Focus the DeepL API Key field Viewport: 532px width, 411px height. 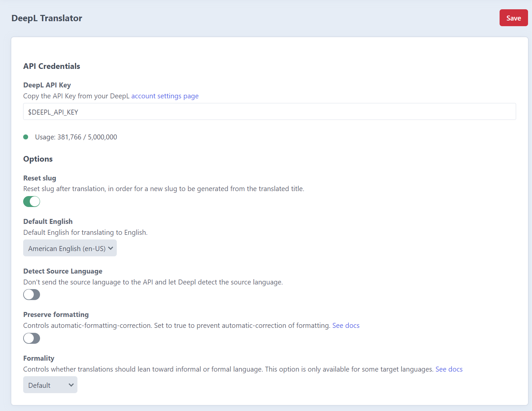point(269,112)
